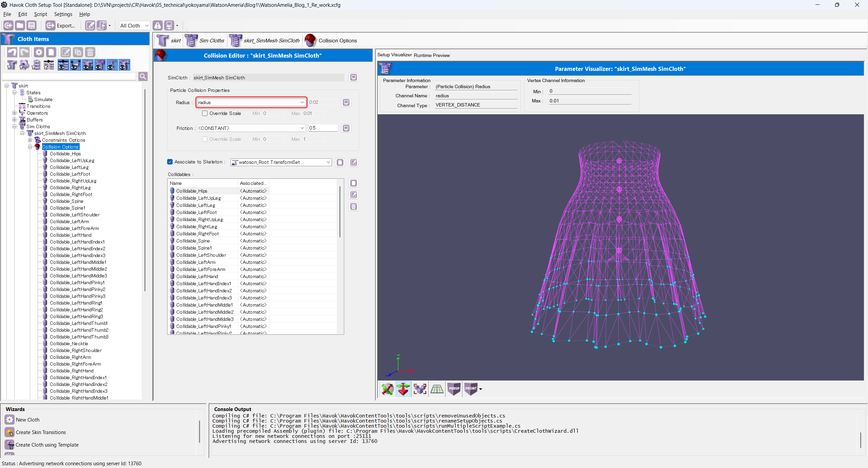
Task: Run script using the scroll-play icon
Action: coord(101,25)
